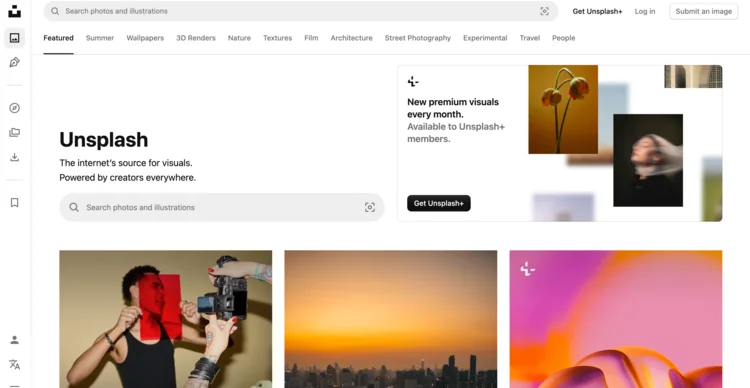This screenshot has width=750, height=388.
Task: Open the Architecture tab
Action: [352, 38]
